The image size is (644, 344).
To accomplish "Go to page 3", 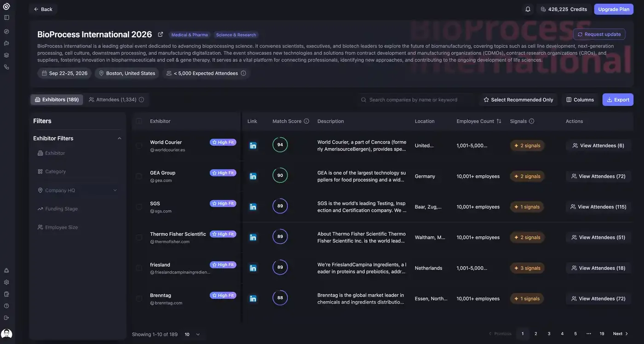I will [549, 334].
